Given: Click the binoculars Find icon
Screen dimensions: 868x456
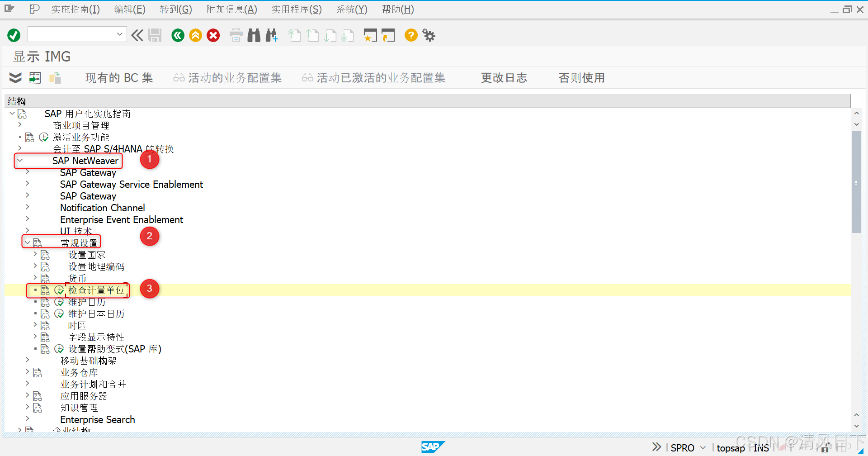Looking at the screenshot, I should coord(254,35).
